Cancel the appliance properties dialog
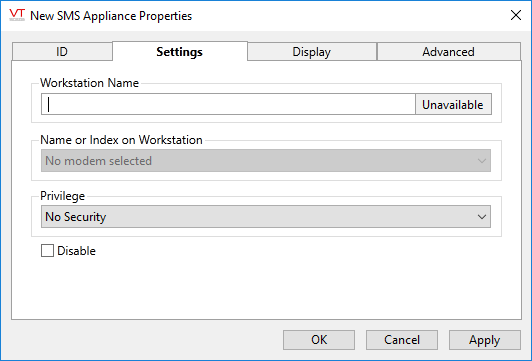The width and height of the screenshot is (532, 361). 402,340
